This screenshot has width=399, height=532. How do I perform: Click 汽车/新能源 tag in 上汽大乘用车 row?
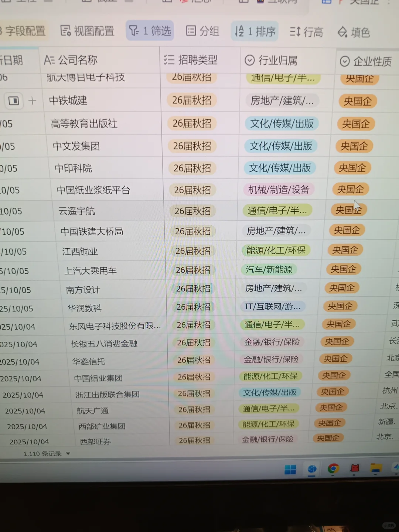point(269,269)
